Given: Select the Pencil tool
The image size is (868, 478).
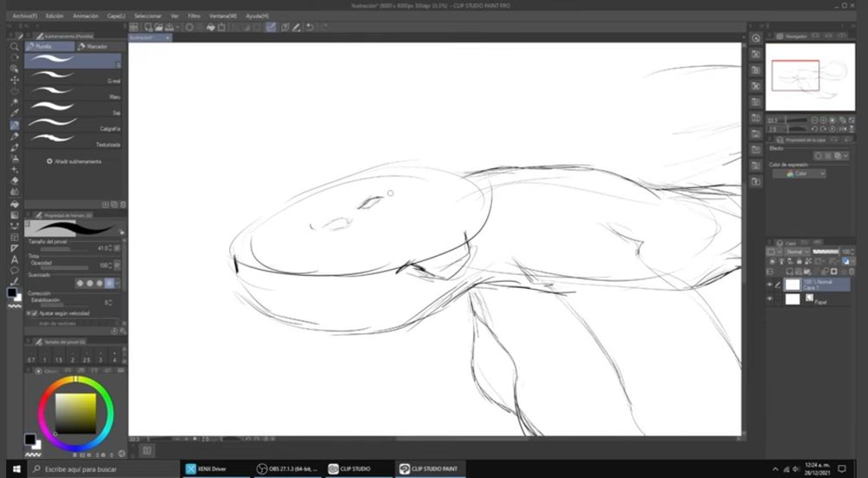Looking at the screenshot, I should (x=15, y=137).
